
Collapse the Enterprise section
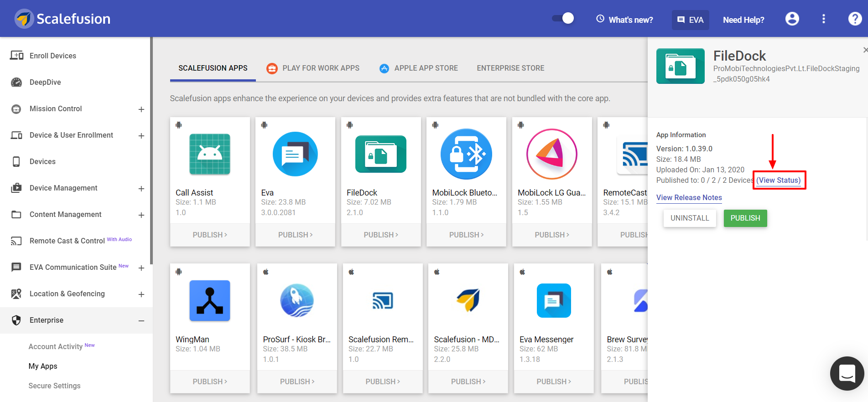141,320
